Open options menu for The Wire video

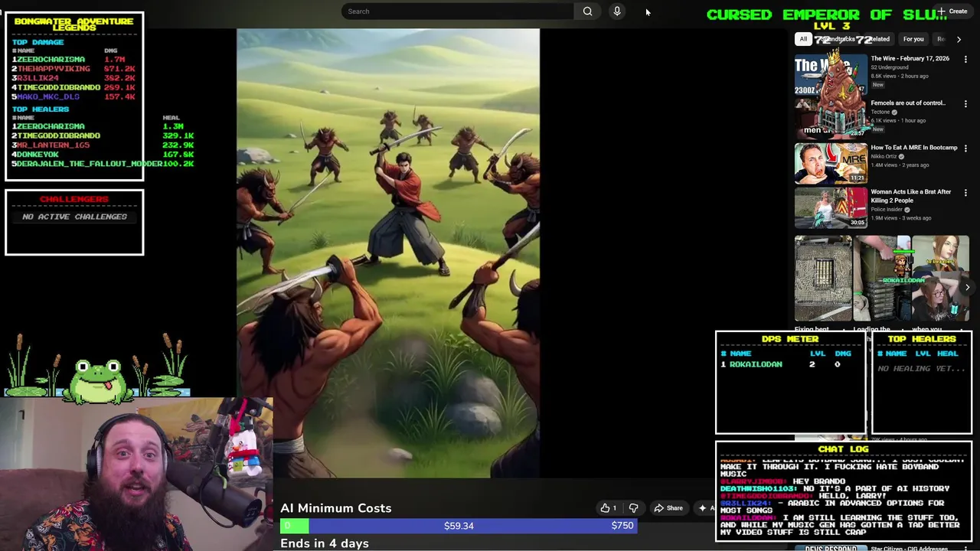click(x=965, y=59)
